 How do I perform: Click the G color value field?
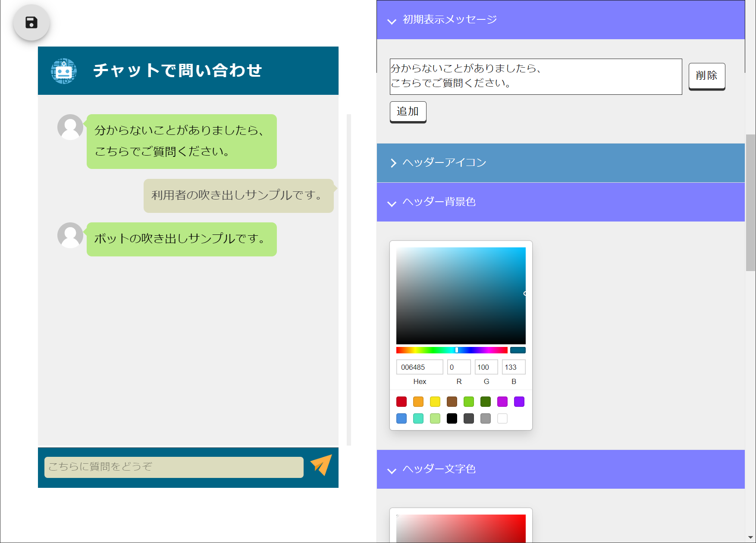tap(486, 367)
